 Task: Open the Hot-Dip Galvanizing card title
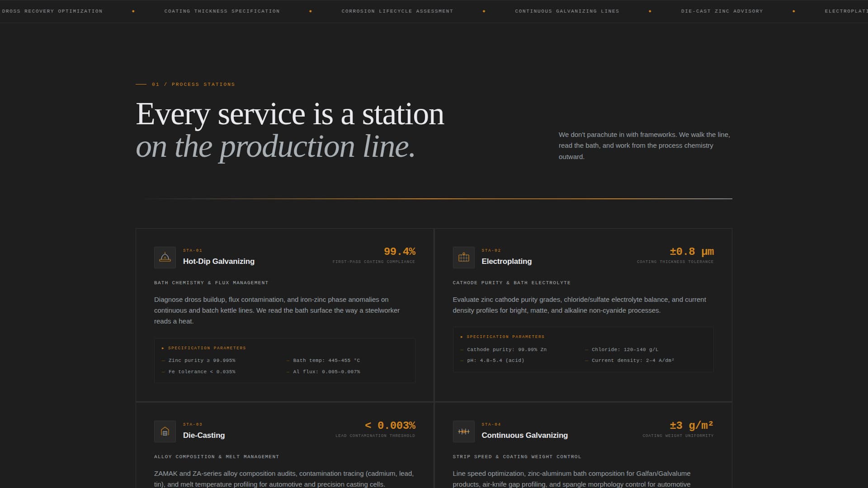218,261
